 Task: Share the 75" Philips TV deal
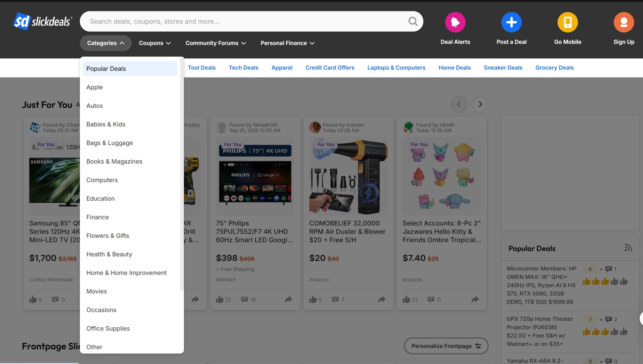point(288,299)
